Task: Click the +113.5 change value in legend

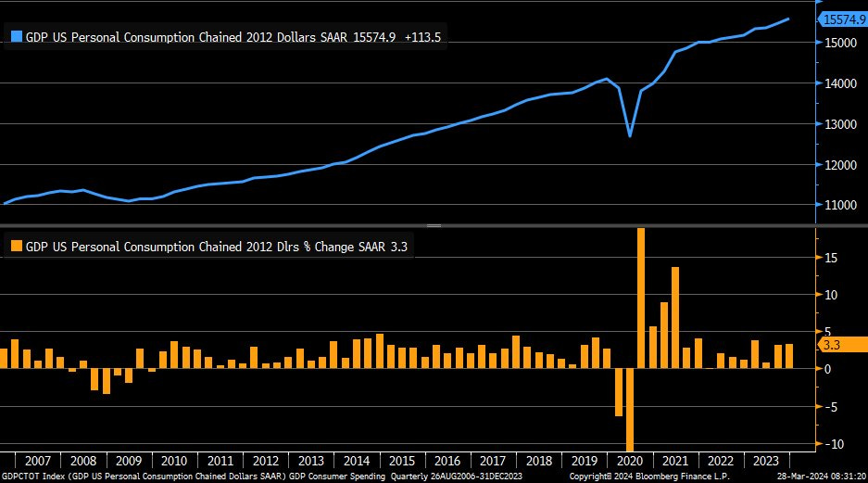Action: click(x=426, y=37)
